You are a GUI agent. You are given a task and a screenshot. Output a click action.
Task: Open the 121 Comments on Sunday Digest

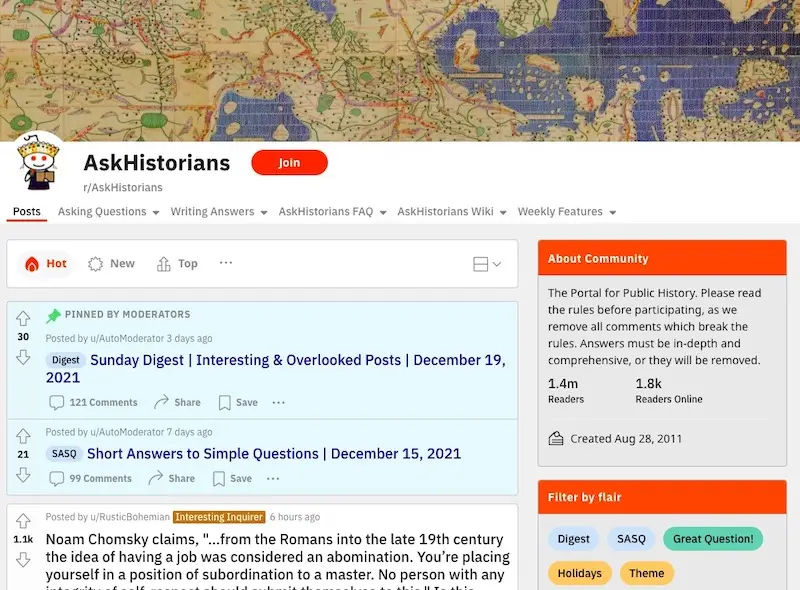coord(93,402)
